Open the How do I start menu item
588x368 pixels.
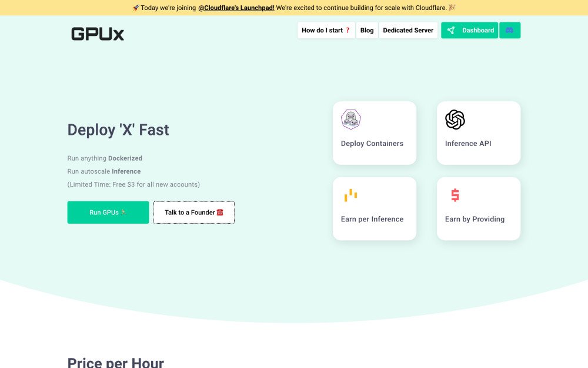click(326, 30)
